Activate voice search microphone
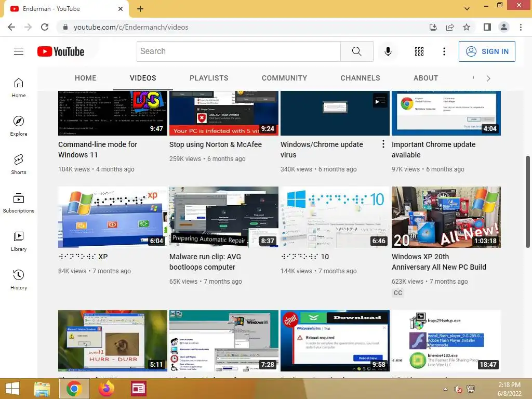The width and height of the screenshot is (532, 399). tap(388, 51)
